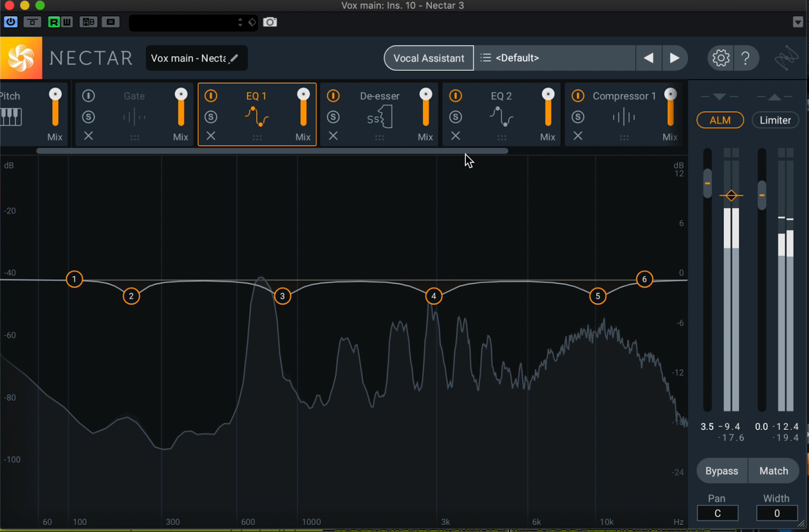The height and width of the screenshot is (532, 809).
Task: Click the module chain horizontal scrollbar
Action: coord(272,151)
